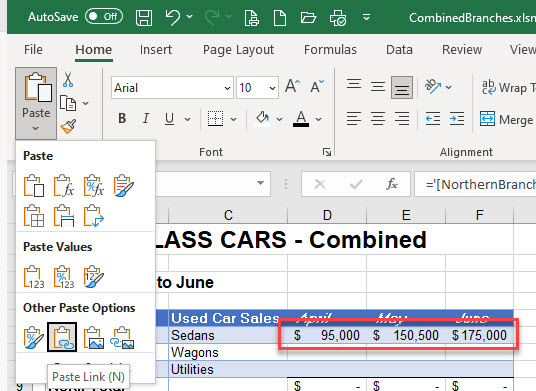Select the Format Painter brush
Viewport: 536px width, 391px height.
click(x=68, y=126)
